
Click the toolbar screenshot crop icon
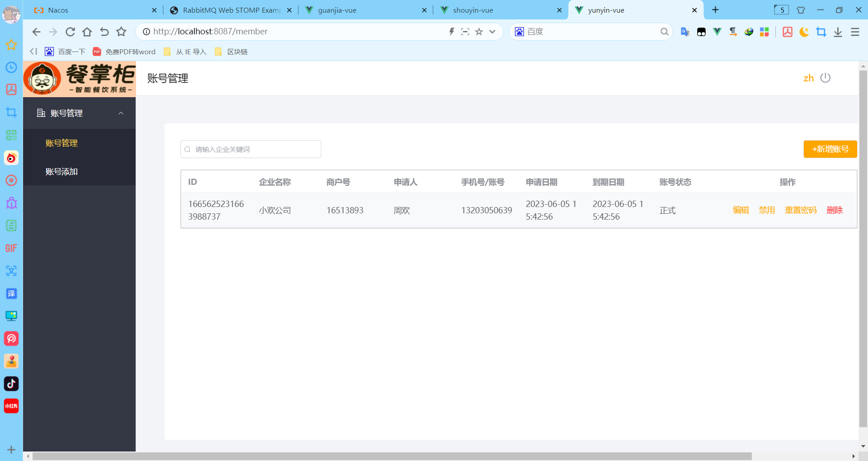pyautogui.click(x=821, y=32)
